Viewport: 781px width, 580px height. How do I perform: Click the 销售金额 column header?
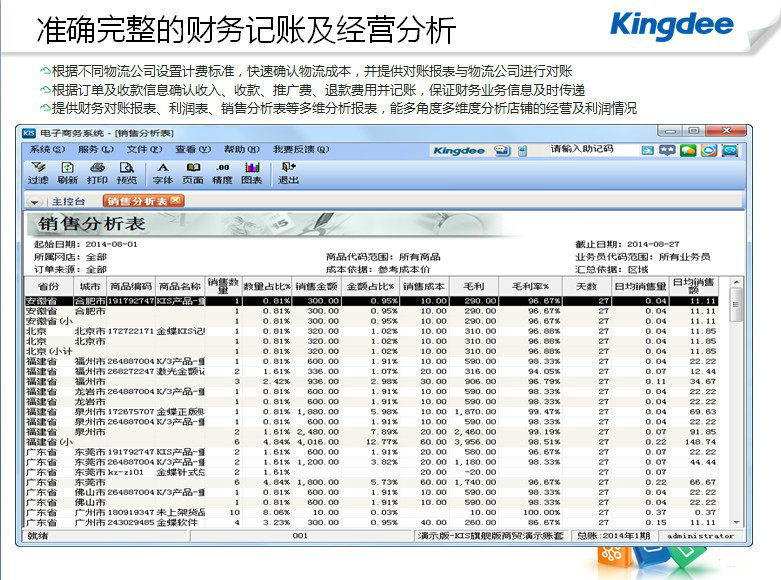click(x=316, y=287)
